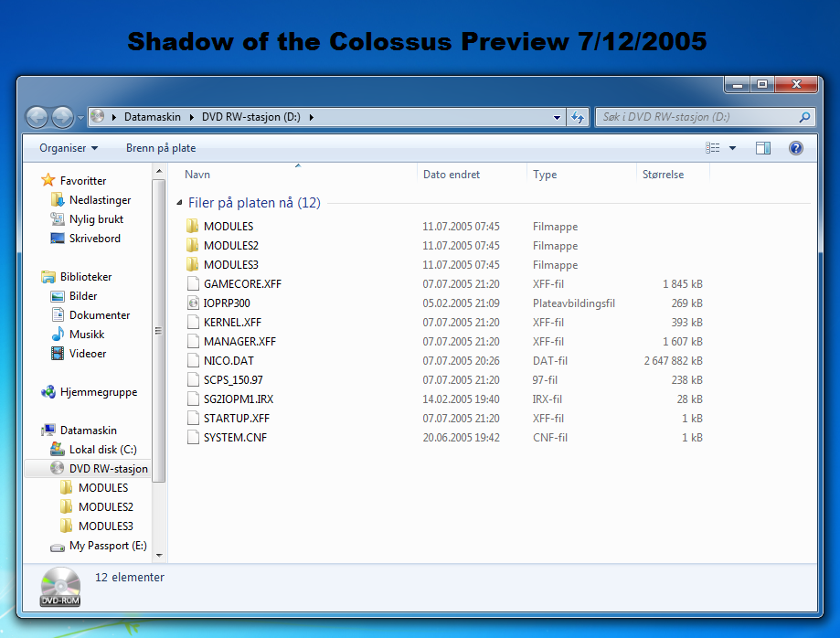
Task: Select the GAMECORE.XFF file
Action: coord(242,284)
